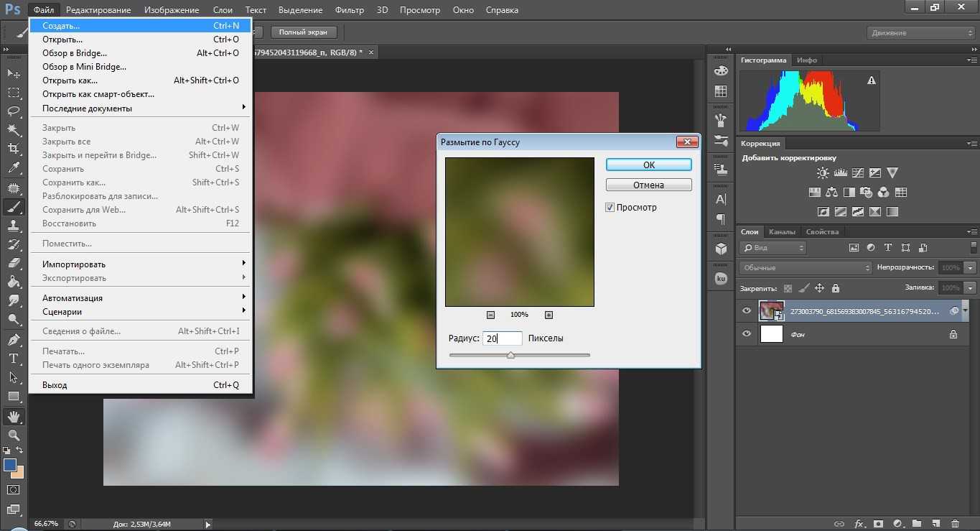Viewport: 980px width, 531px height.
Task: Hide the Фон layer with eye icon
Action: point(747,334)
